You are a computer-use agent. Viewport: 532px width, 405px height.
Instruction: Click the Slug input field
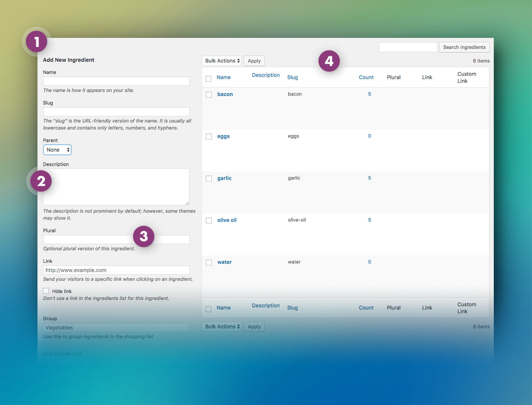click(x=116, y=112)
